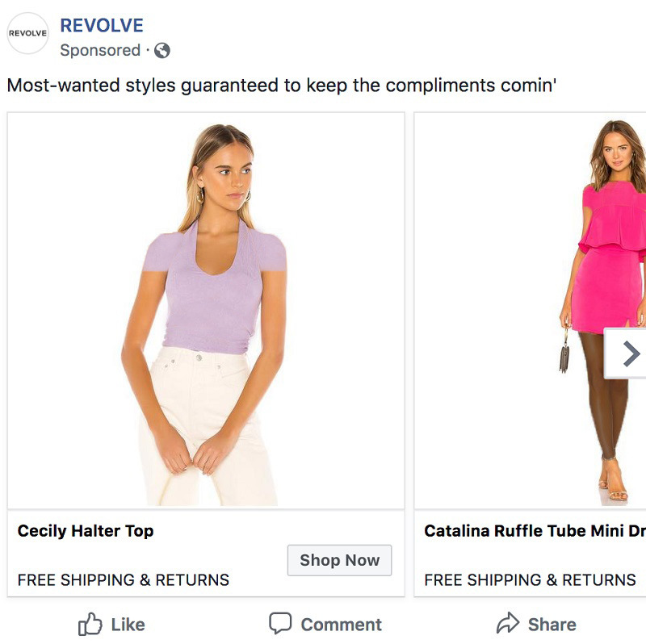Click the curved arrow Share icon
This screenshot has width=646, height=644.
[508, 624]
